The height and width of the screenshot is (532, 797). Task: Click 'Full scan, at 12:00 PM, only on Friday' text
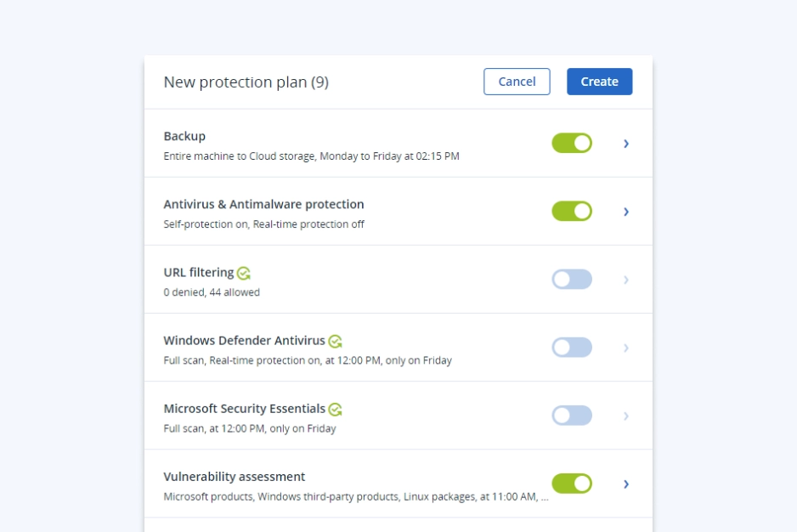(250, 429)
